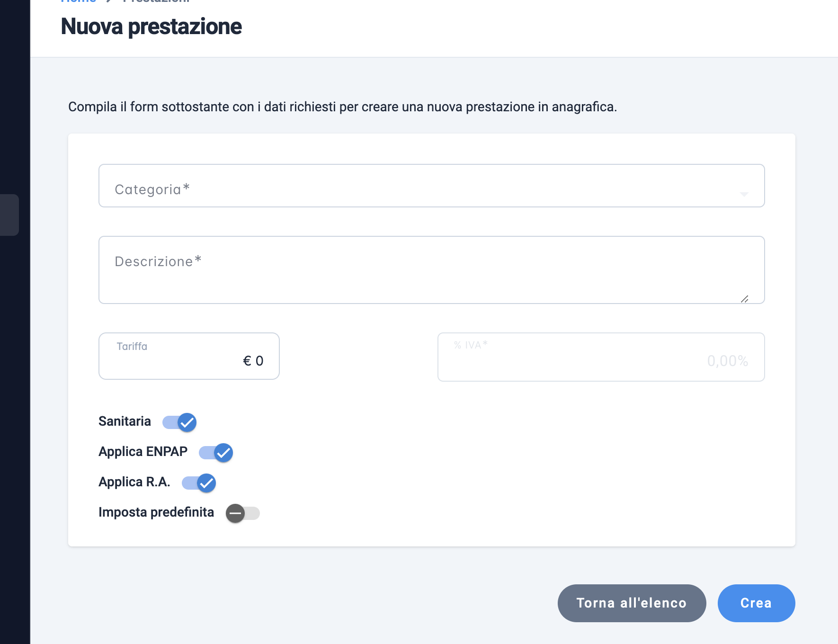838x644 pixels.
Task: Open the Prestazioni breadcrumb item
Action: pyautogui.click(x=156, y=1)
